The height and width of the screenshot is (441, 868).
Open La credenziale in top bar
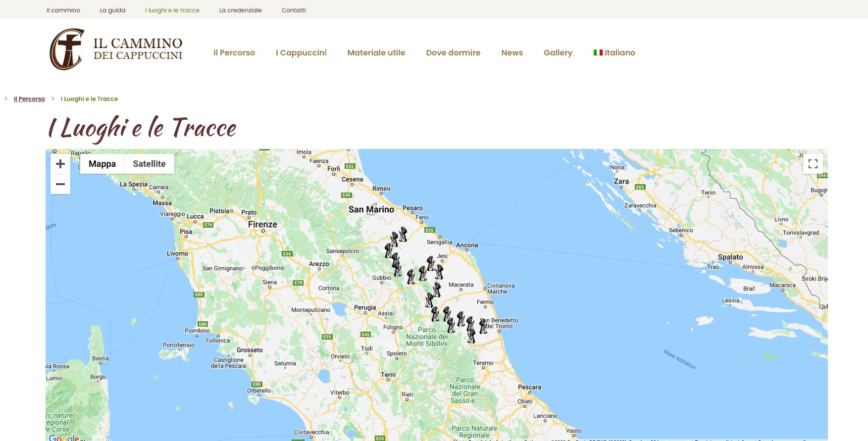(240, 10)
